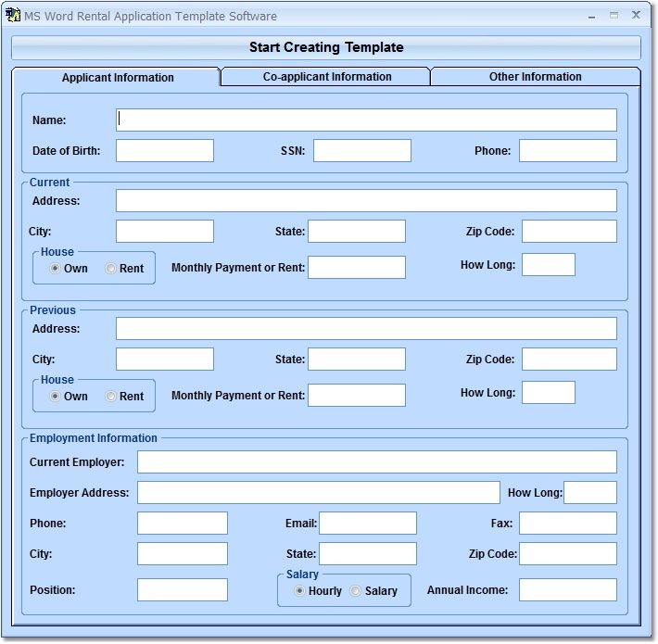658x644 pixels.
Task: Click into the applicant Name field
Action: pyautogui.click(x=366, y=120)
